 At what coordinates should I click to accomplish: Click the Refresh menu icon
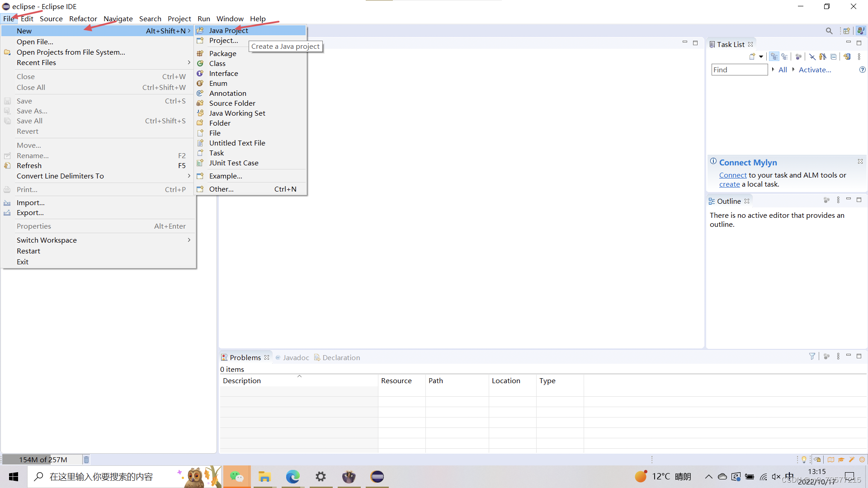(x=7, y=166)
